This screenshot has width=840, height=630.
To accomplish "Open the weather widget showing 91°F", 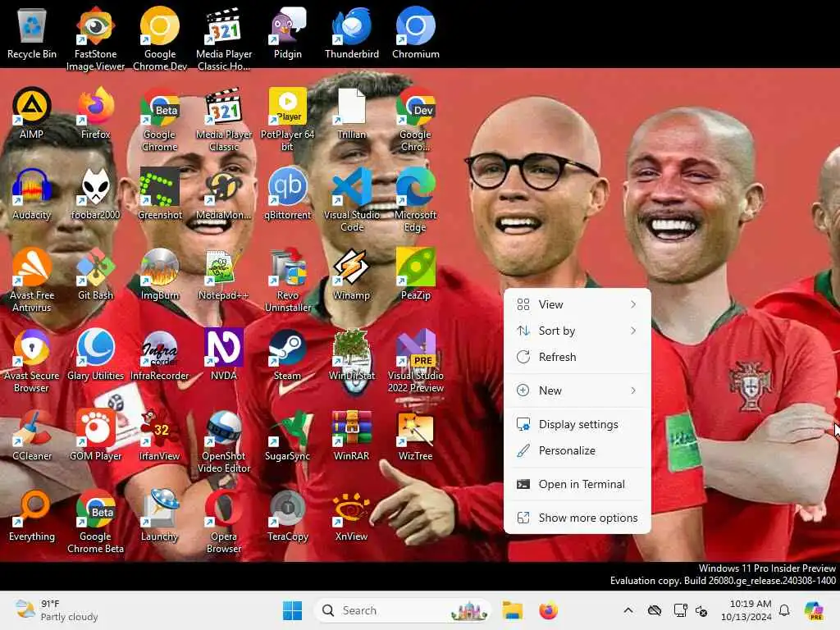I will 57,610.
